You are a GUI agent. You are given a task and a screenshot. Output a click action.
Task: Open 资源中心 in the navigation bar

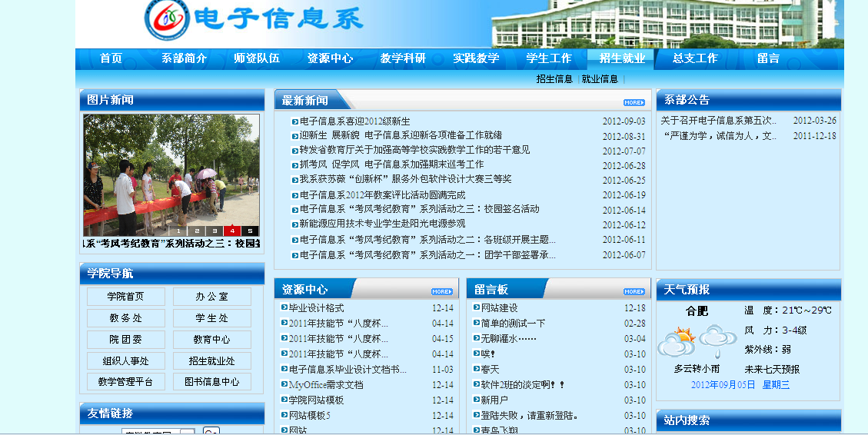(330, 58)
